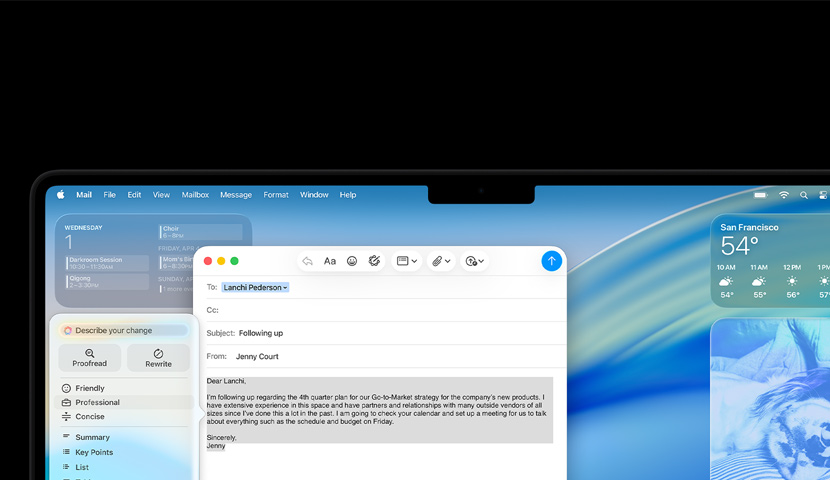The image size is (830, 480).
Task: Click the Dear Lanchi greeting line
Action: [x=227, y=381]
